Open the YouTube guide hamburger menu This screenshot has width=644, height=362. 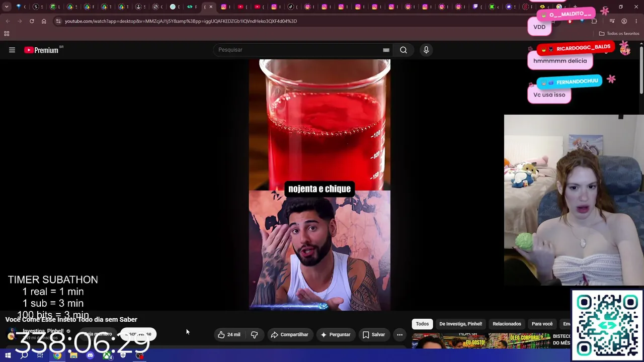click(x=12, y=50)
